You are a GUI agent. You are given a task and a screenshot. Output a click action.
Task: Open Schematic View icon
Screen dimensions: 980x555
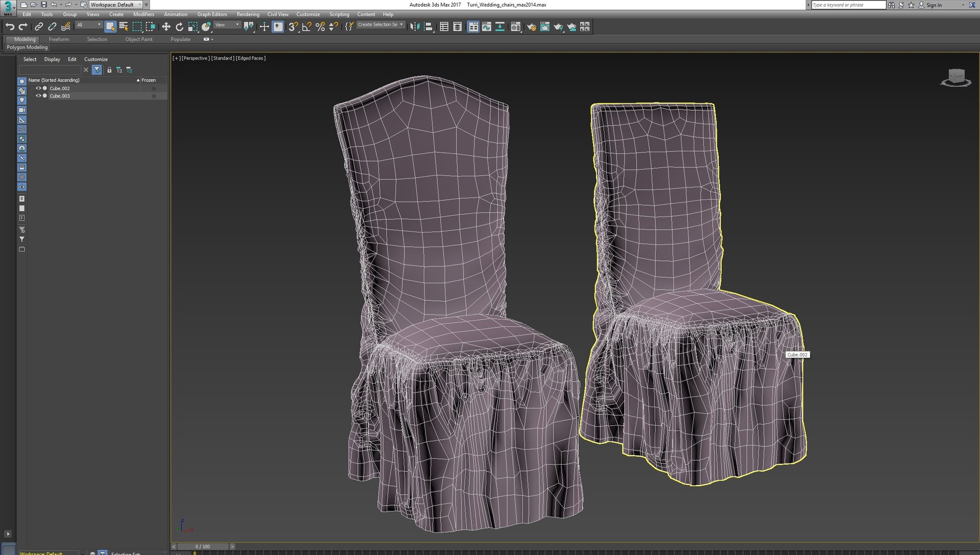tap(500, 27)
